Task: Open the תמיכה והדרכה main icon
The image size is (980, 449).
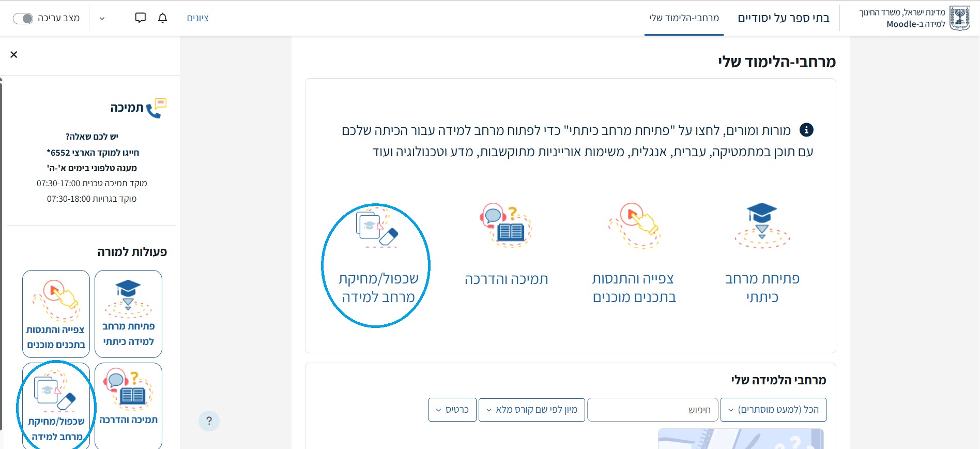Action: point(506,226)
